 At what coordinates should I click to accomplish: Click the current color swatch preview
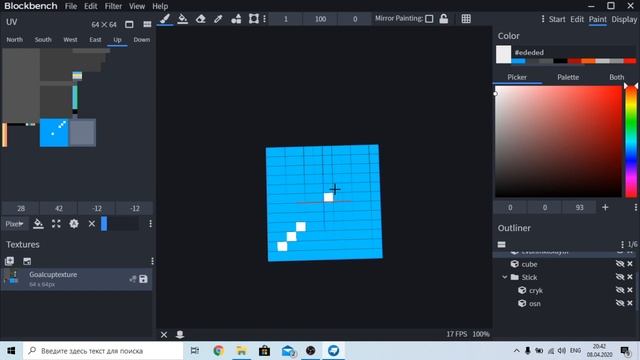point(503,55)
